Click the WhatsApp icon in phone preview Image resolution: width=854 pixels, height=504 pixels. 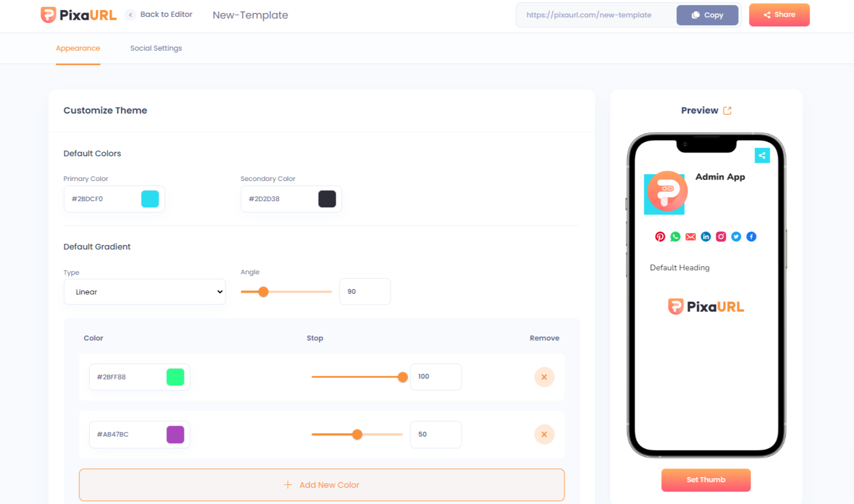(x=675, y=237)
